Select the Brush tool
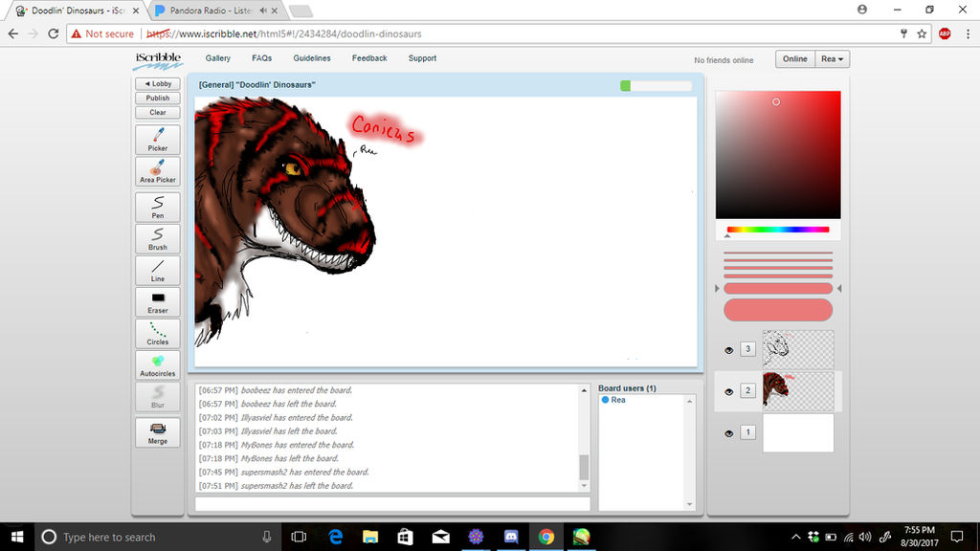The image size is (980, 551). coord(158,238)
